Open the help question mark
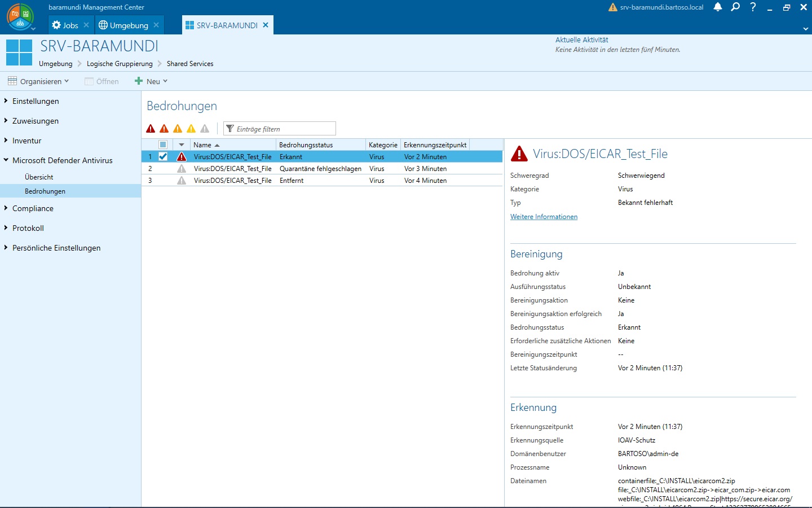812x508 pixels. point(753,7)
